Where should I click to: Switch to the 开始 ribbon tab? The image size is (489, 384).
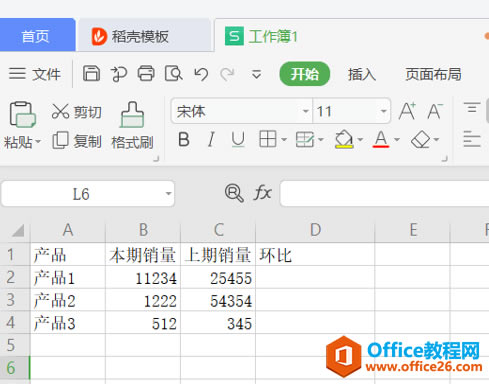click(x=305, y=74)
